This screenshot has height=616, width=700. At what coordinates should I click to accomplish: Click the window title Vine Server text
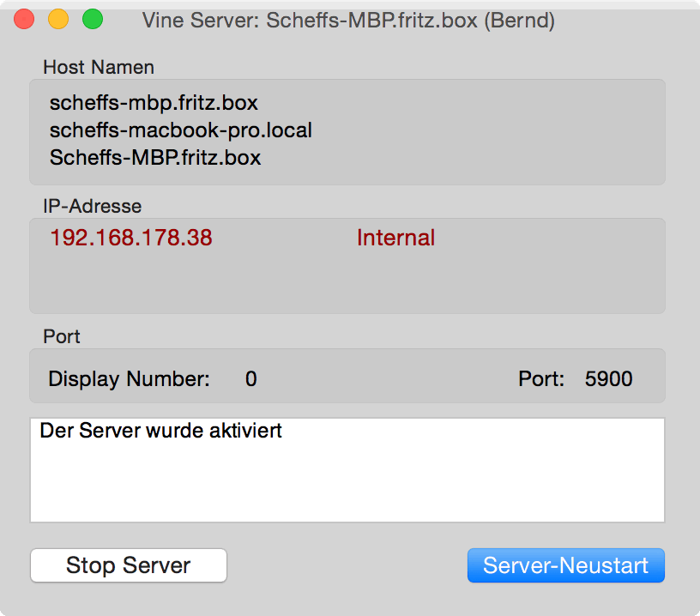348,21
